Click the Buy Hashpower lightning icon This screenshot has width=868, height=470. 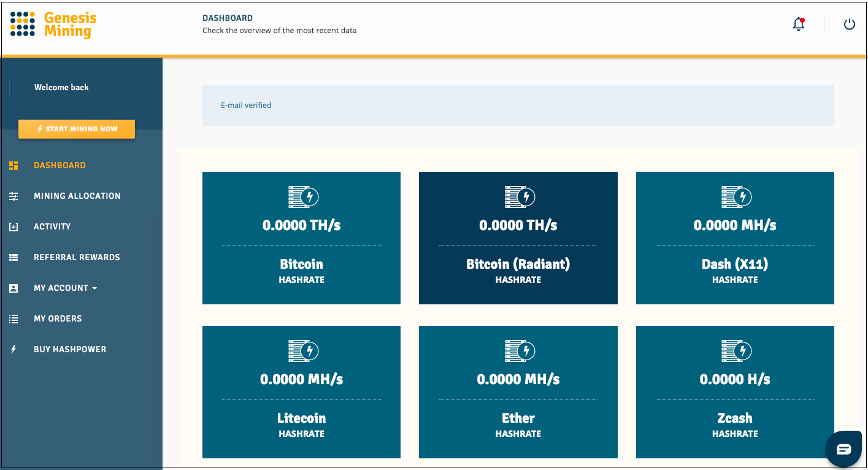13,349
